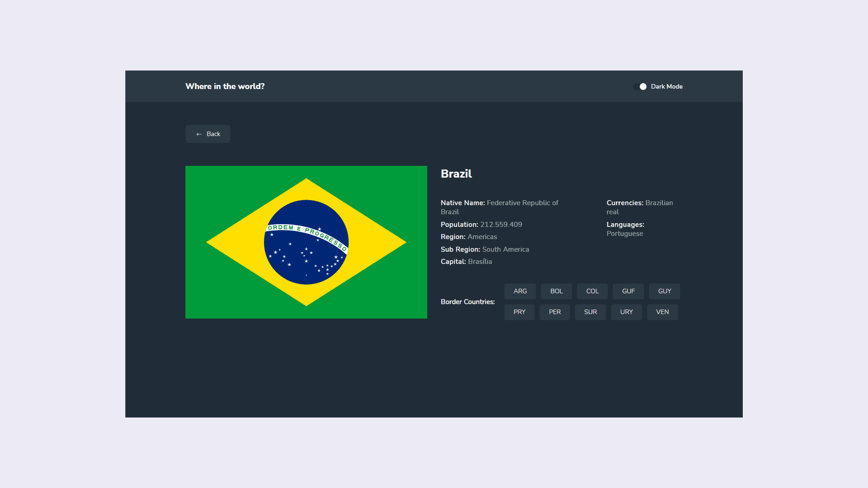Select SUR border country tag
This screenshot has width=868, height=488.
coord(591,312)
